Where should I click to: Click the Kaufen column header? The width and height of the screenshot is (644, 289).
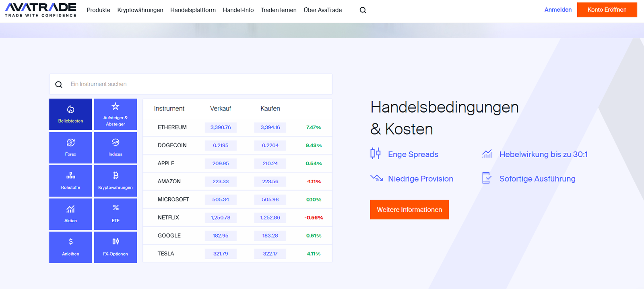click(270, 109)
